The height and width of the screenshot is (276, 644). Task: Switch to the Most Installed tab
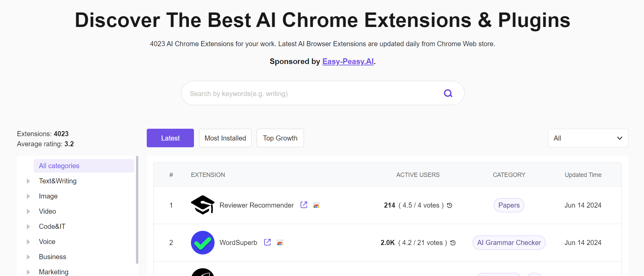[225, 138]
